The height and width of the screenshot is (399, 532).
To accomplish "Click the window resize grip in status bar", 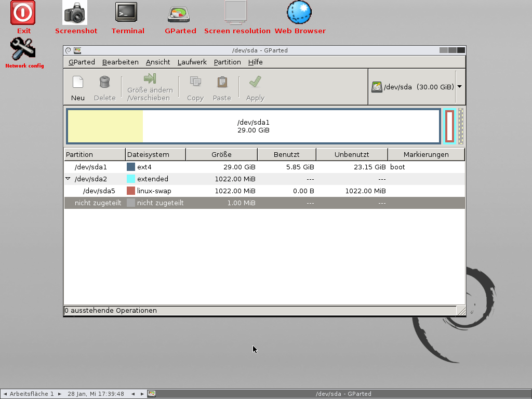I will (x=461, y=311).
